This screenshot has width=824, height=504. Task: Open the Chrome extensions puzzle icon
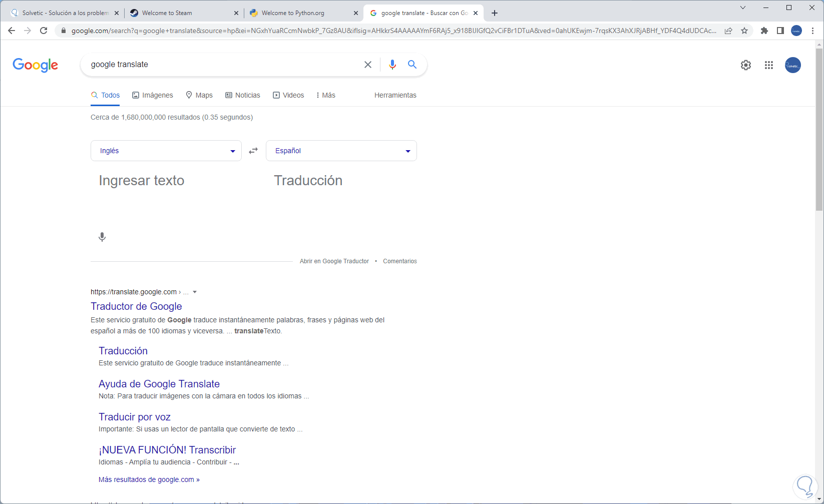point(764,31)
